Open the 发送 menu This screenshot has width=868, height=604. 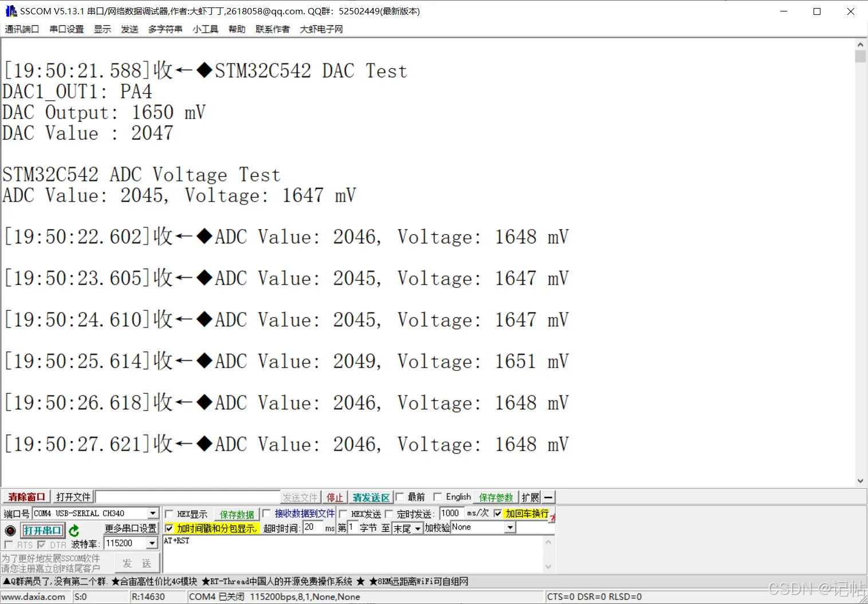click(129, 29)
